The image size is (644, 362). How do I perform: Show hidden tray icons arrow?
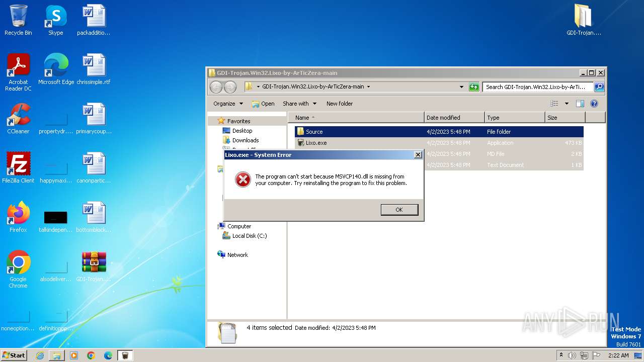coord(561,355)
